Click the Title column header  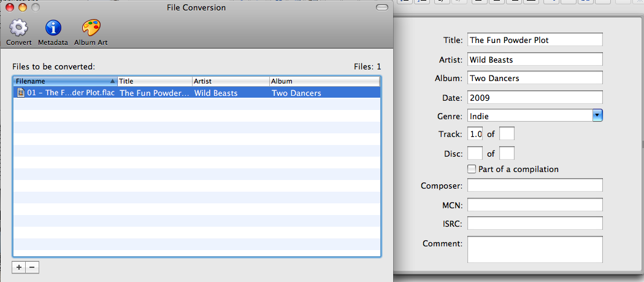155,81
